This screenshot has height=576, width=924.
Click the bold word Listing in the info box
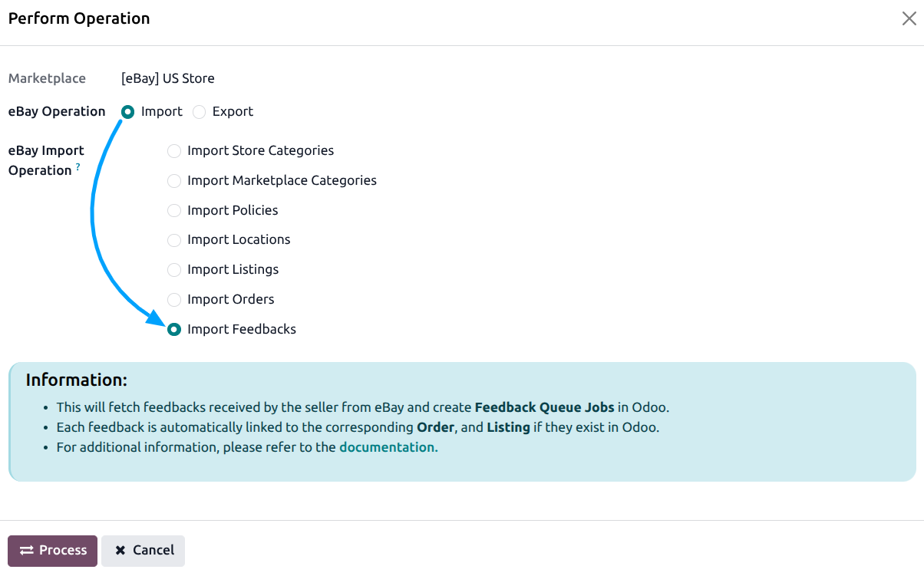pyautogui.click(x=508, y=427)
